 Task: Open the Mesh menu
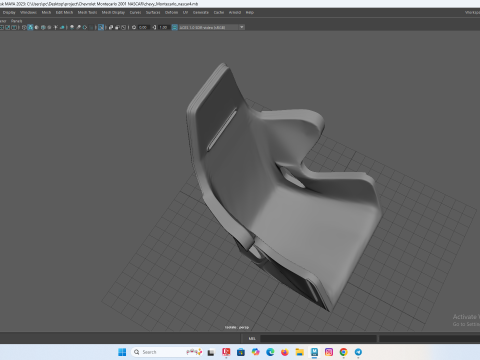(x=46, y=12)
